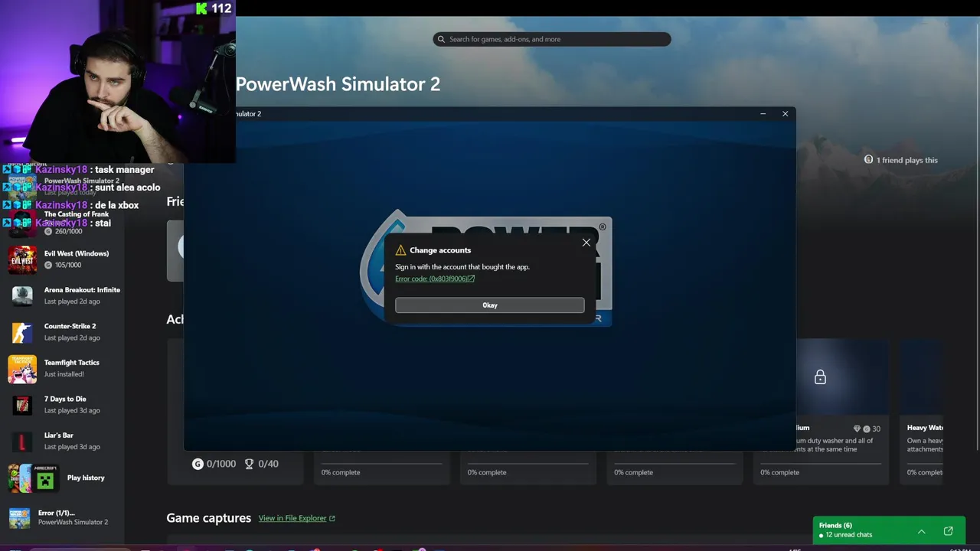Click the trophy icon beside 0/40
Viewport: 980px width, 551px height.
click(x=249, y=464)
